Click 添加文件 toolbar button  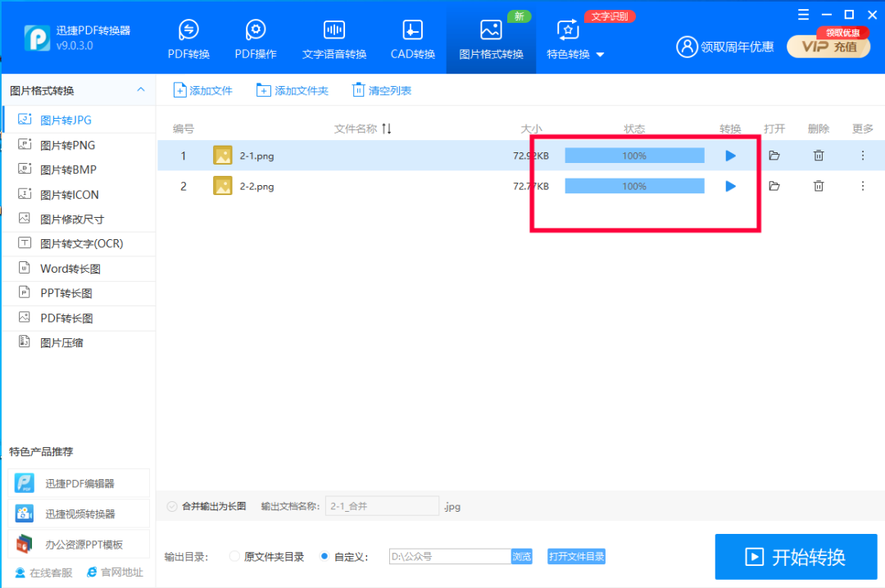[202, 90]
